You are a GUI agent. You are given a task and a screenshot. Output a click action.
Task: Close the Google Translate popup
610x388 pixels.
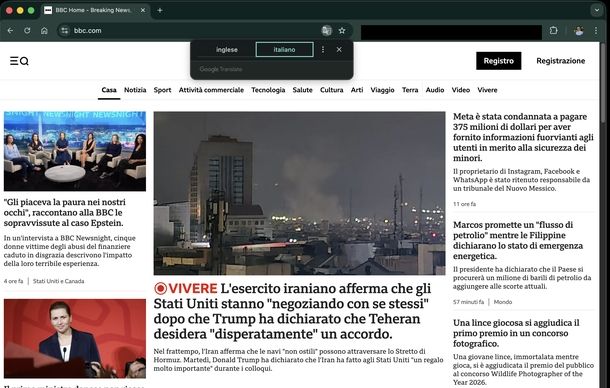pos(339,49)
